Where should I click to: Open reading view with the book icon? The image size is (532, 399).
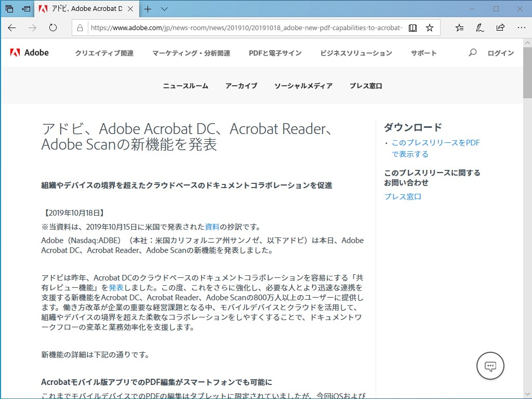413,28
